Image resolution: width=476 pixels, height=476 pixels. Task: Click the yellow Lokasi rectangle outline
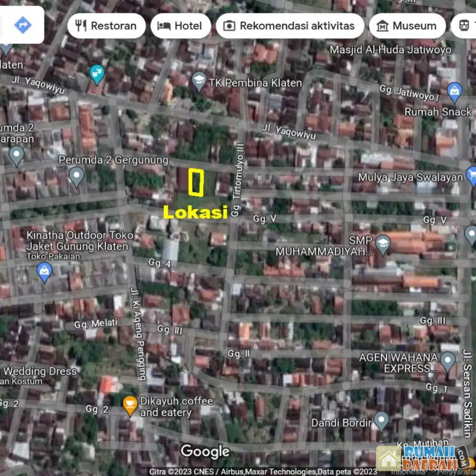click(x=196, y=182)
